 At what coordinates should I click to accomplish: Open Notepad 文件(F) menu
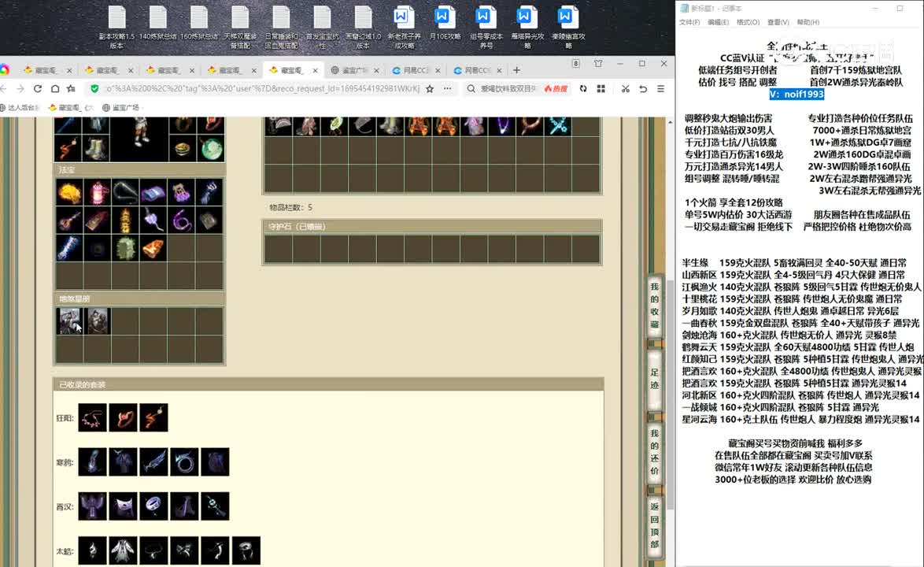689,22
